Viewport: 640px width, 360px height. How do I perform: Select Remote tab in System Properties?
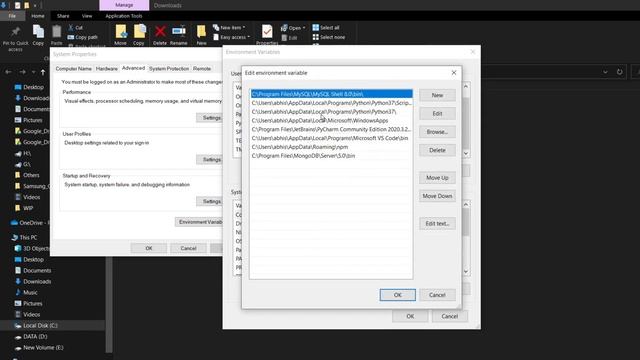tap(202, 69)
